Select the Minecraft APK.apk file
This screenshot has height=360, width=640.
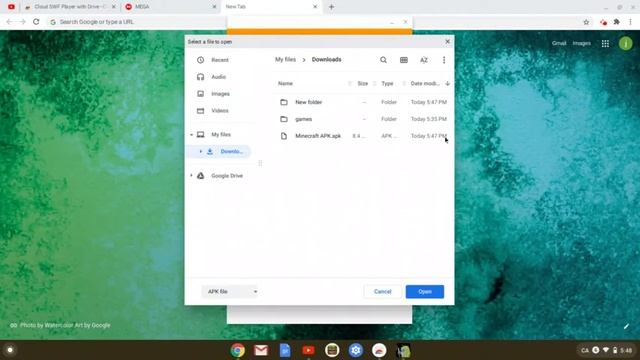click(x=362, y=136)
